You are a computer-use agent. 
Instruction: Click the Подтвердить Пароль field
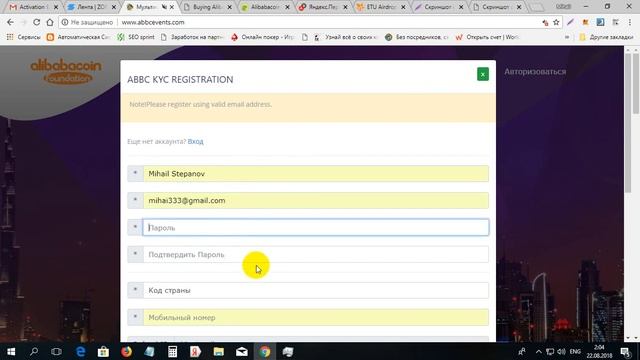316,254
